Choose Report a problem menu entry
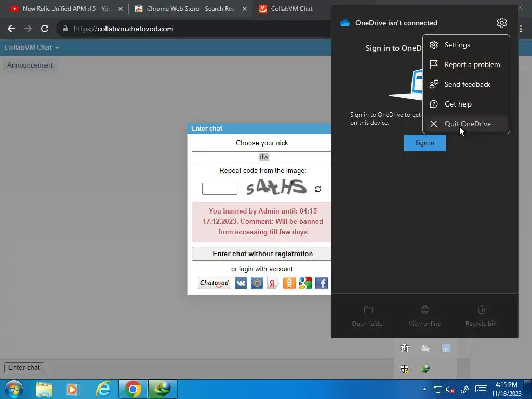The width and height of the screenshot is (532, 399). 466,64
